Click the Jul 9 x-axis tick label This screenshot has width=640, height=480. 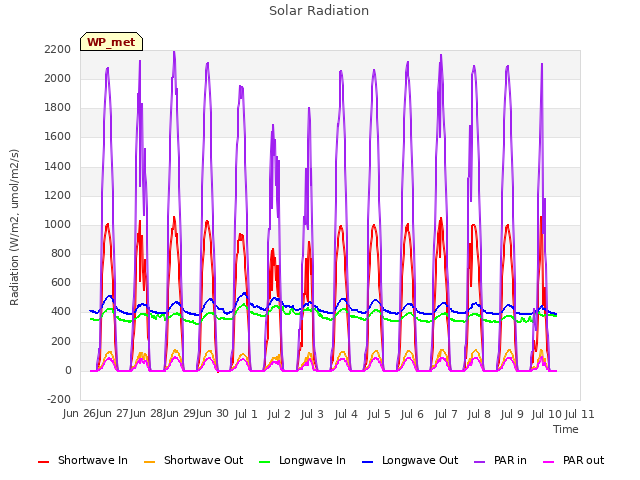pyautogui.click(x=512, y=414)
